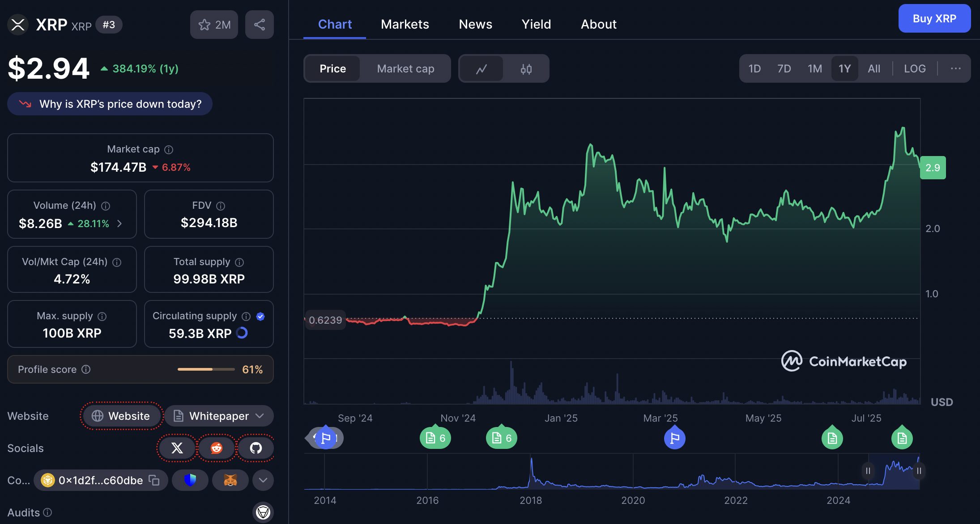Click the Jun '25 news document marker
The width and height of the screenshot is (980, 524).
pos(832,438)
